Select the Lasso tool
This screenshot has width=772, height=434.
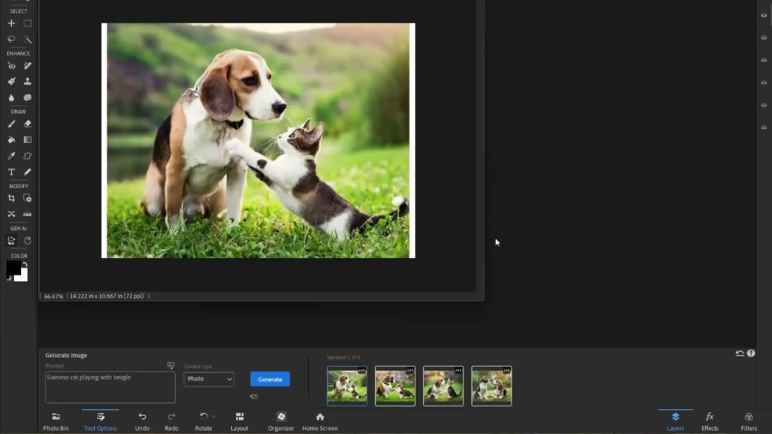pyautogui.click(x=12, y=39)
